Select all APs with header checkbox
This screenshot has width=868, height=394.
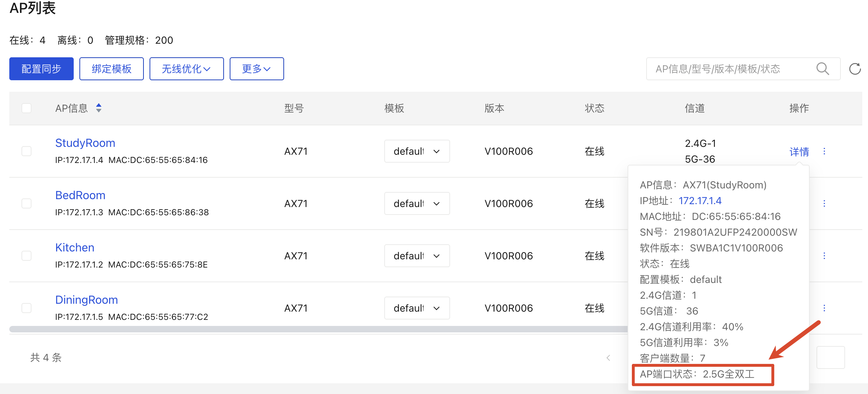tap(26, 108)
